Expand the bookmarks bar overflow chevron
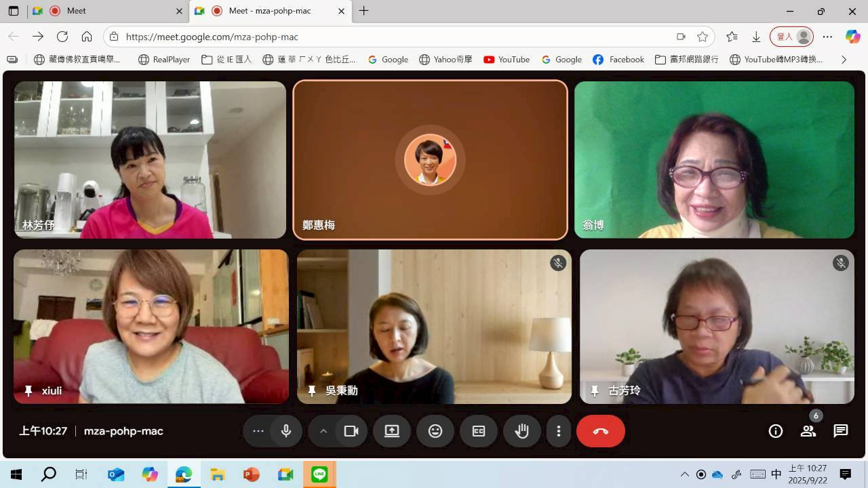Image resolution: width=868 pixels, height=488 pixels. [844, 60]
